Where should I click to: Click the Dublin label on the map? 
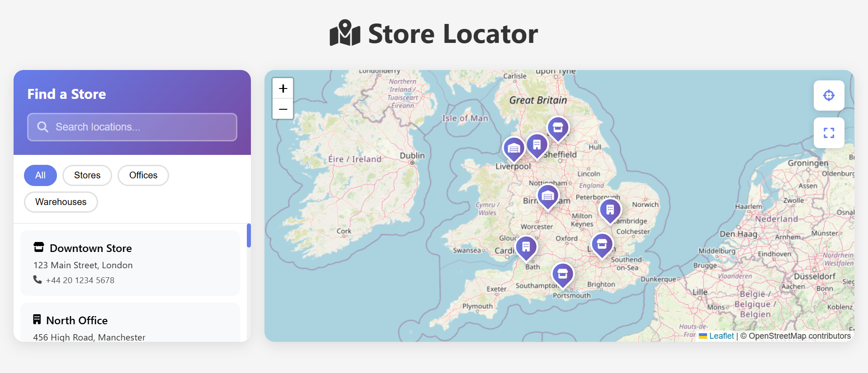click(412, 155)
